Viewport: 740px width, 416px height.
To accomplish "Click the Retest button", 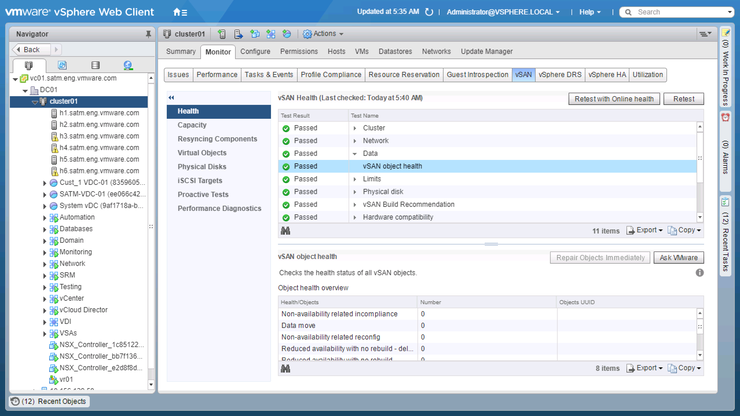I will tap(683, 99).
